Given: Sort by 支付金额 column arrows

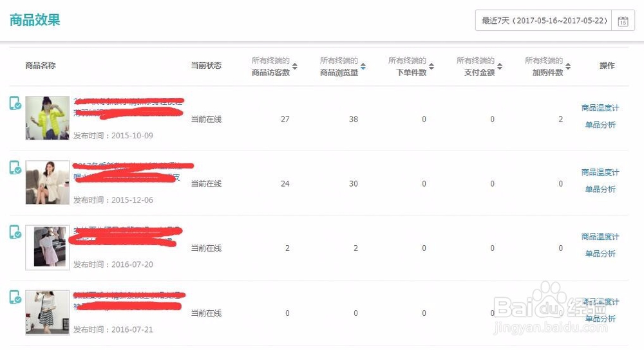Looking at the screenshot, I should 500,66.
